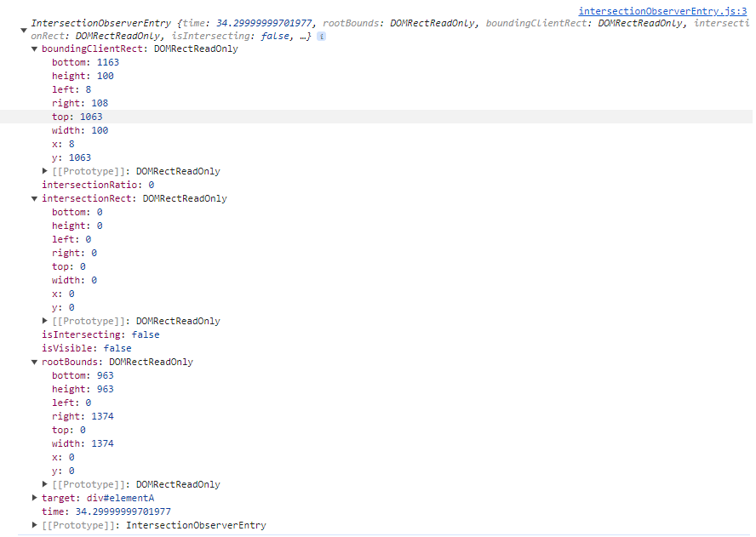Expand the Prototype under intersectionRect
This screenshot has width=756, height=537.
[45, 321]
